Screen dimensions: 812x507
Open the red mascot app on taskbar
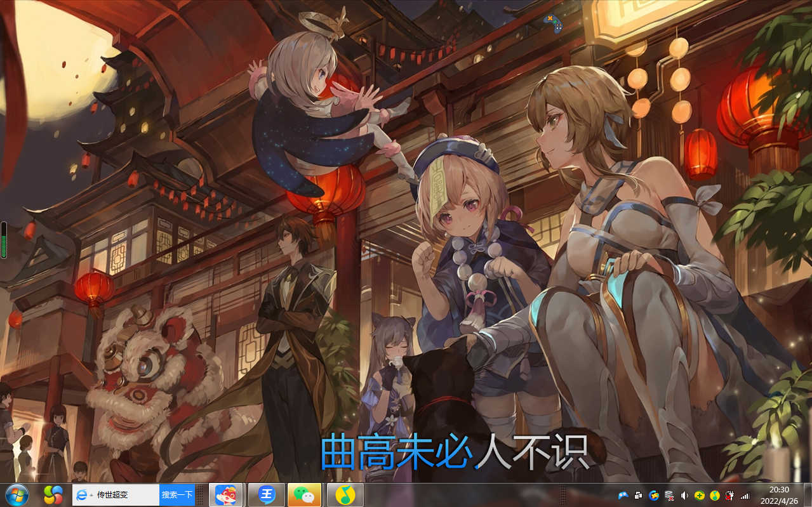[x=226, y=494]
